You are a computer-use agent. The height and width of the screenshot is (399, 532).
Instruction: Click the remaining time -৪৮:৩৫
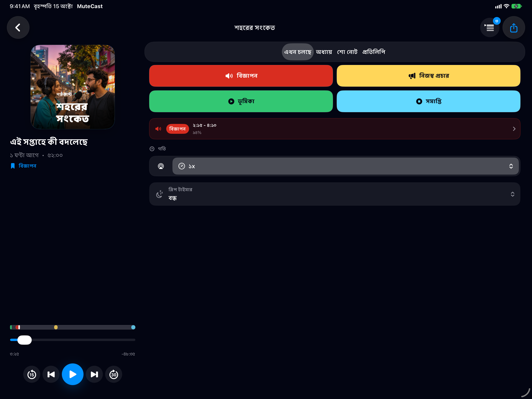click(128, 354)
